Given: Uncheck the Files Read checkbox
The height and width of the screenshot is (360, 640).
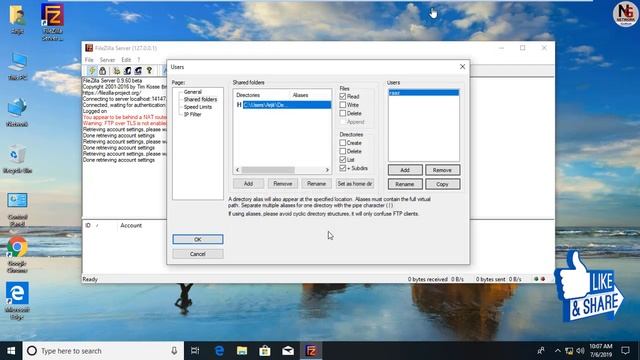Looking at the screenshot, I should pos(342,96).
